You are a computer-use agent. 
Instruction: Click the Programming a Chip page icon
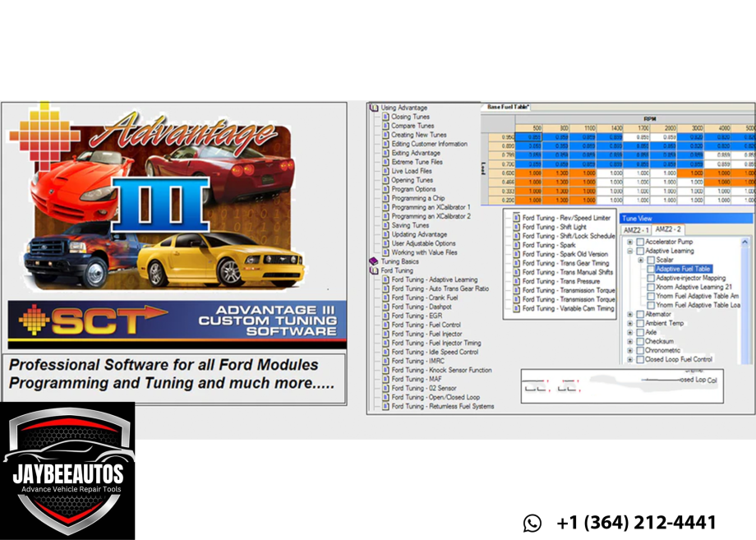point(385,198)
